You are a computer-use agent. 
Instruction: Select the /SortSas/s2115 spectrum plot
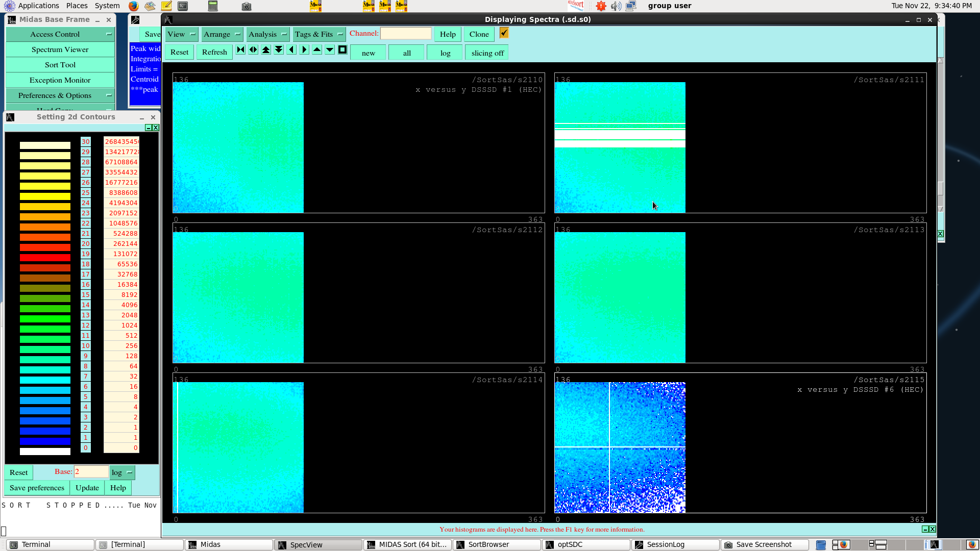pyautogui.click(x=740, y=443)
